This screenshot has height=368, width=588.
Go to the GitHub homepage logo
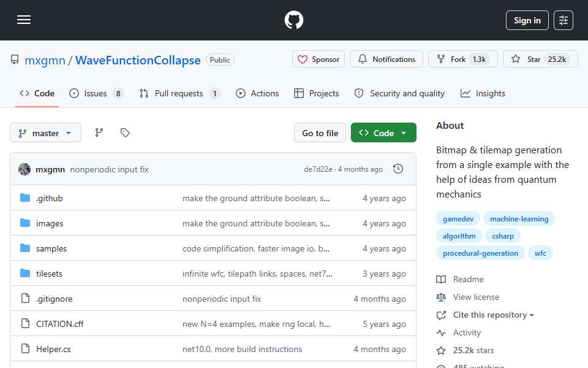tap(293, 20)
